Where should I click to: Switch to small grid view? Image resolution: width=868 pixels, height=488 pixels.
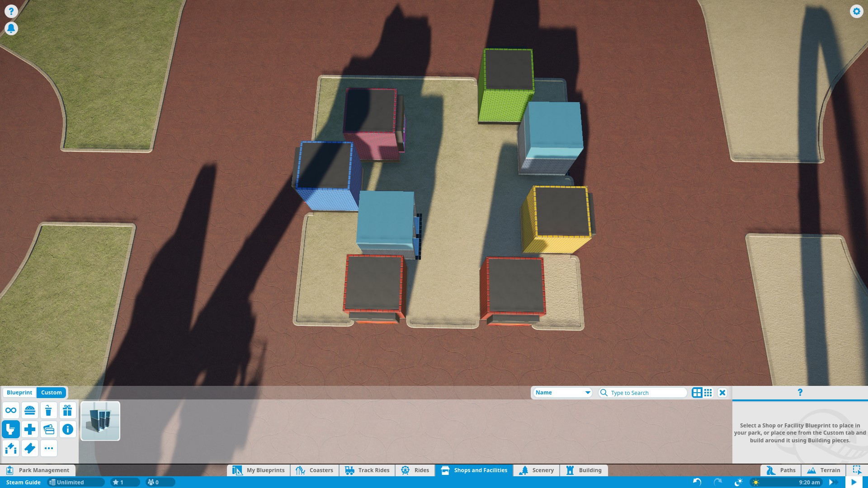708,393
